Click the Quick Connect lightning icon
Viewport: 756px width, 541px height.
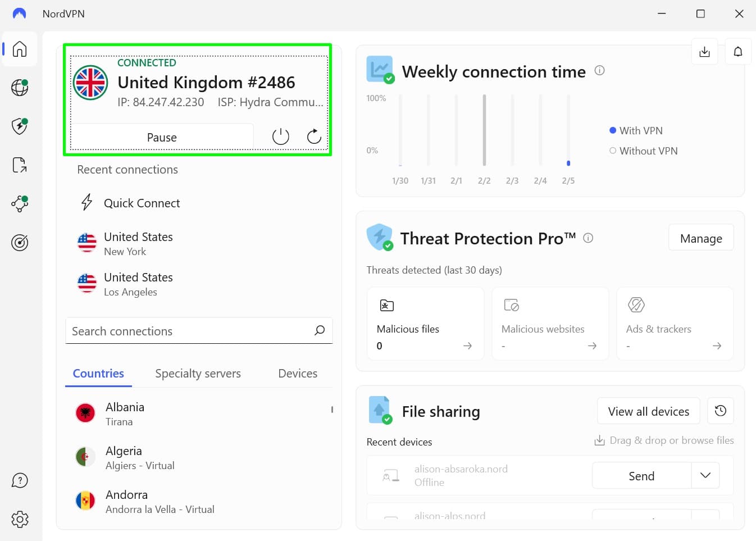[86, 202]
